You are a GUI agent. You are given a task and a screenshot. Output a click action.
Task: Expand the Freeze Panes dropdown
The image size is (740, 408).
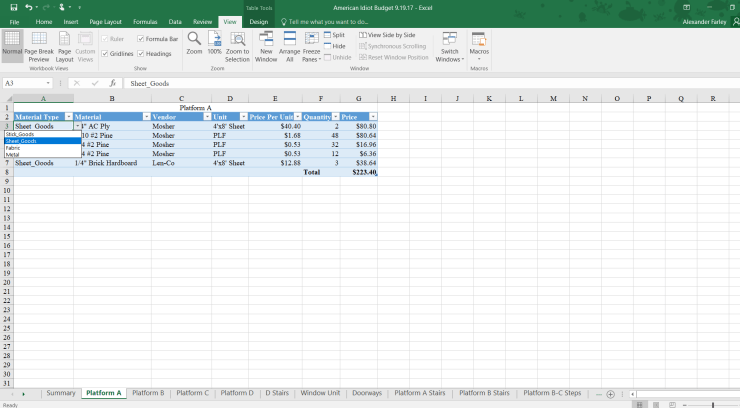[x=312, y=47]
